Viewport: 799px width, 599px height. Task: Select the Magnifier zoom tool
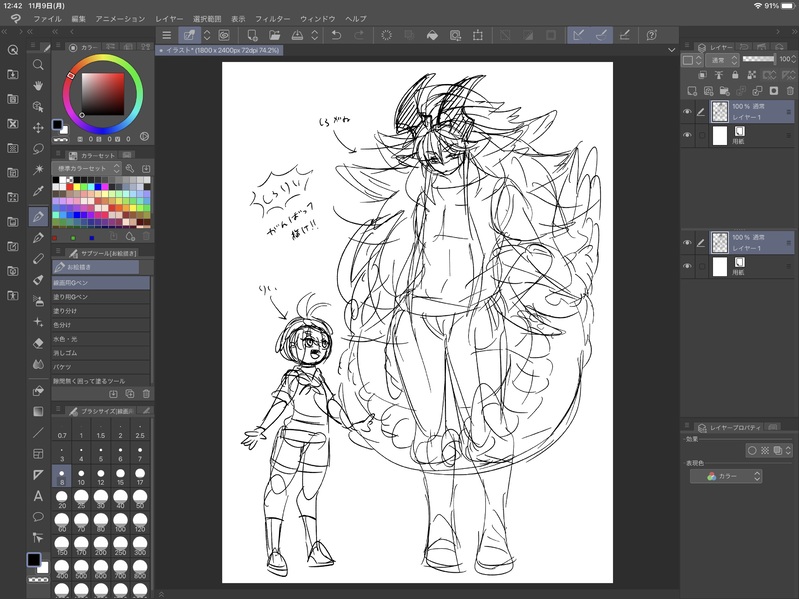tap(38, 65)
